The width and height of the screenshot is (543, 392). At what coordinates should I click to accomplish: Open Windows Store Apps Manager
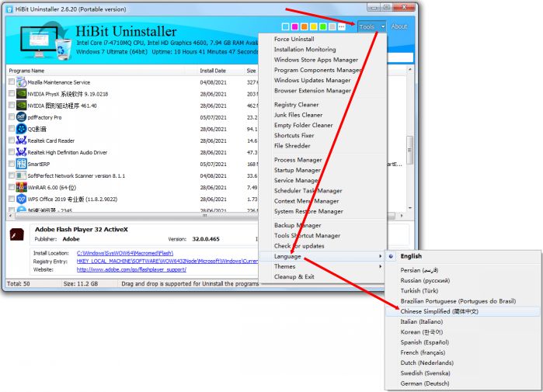pyautogui.click(x=316, y=60)
